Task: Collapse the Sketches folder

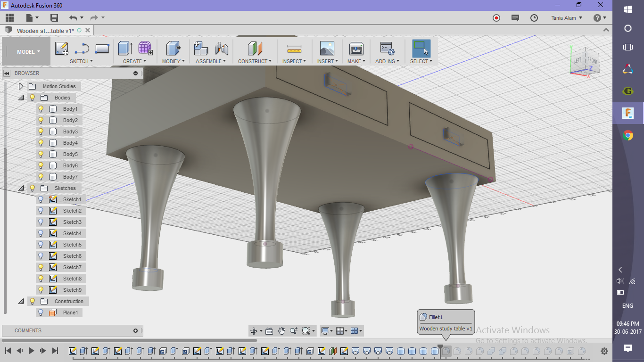Action: (x=21, y=188)
